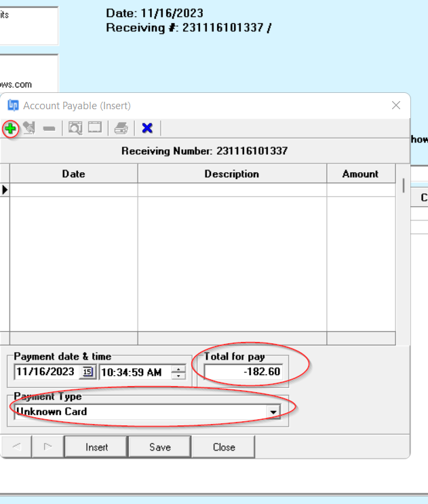Click the Close button
Viewport: 428px width, 504px height.
(x=224, y=447)
